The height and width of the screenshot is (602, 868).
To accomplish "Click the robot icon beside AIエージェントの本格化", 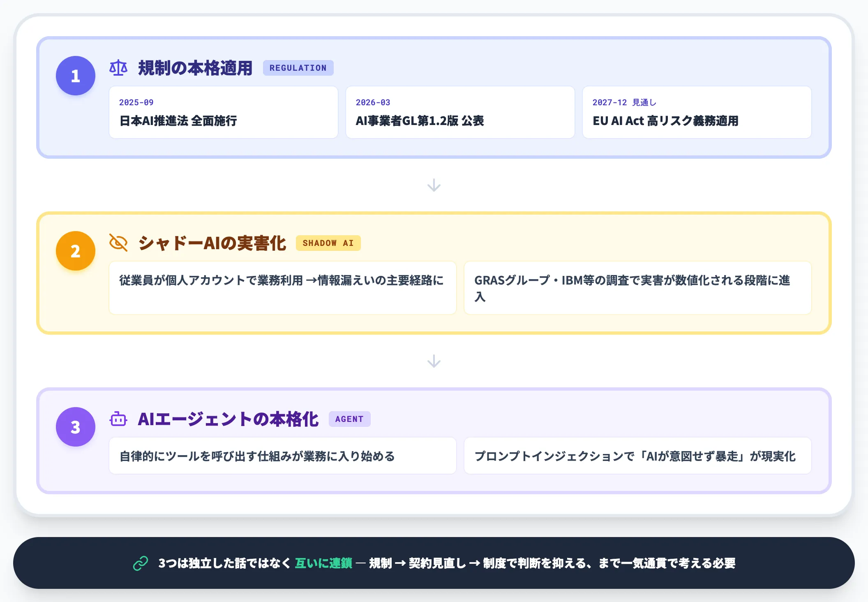I will (x=118, y=419).
